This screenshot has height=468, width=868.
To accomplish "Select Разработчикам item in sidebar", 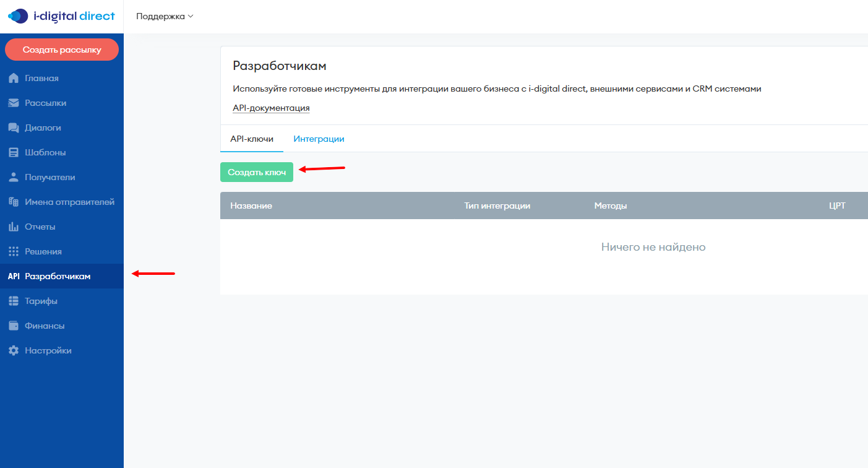I will tap(58, 277).
